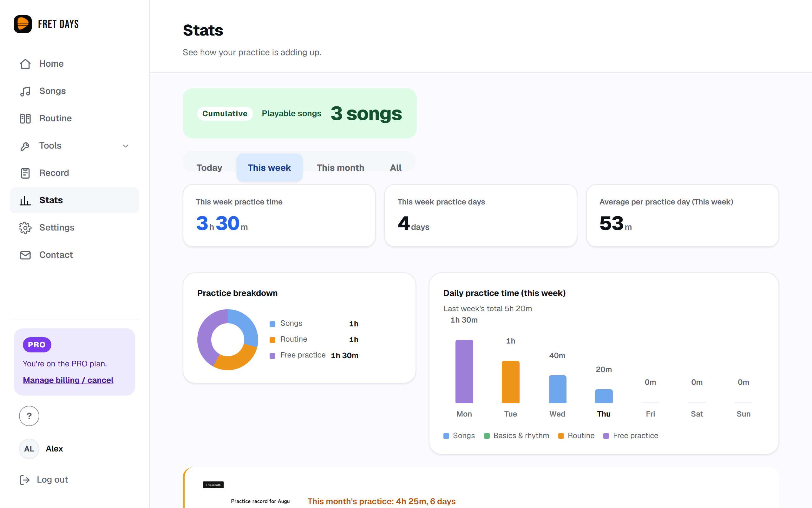812x508 pixels.
Task: Click the Stats bar chart icon
Action: [25, 200]
